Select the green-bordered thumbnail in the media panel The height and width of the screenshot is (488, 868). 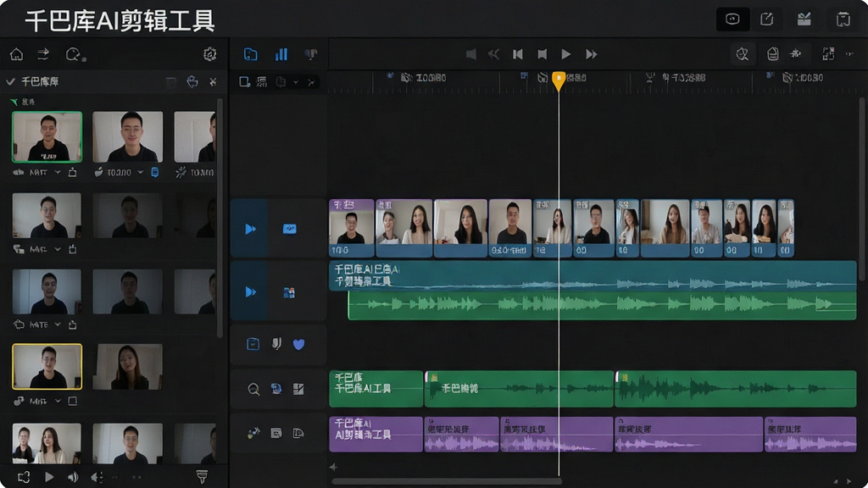point(47,136)
